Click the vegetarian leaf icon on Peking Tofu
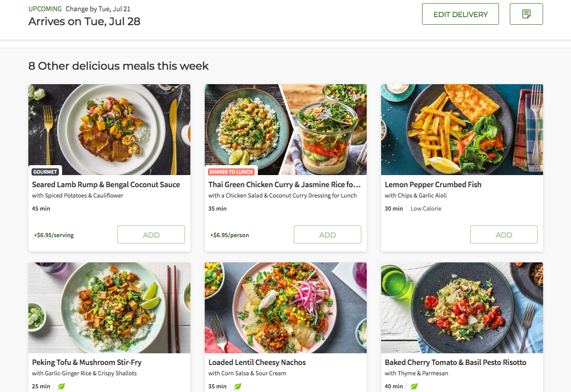 (x=61, y=386)
